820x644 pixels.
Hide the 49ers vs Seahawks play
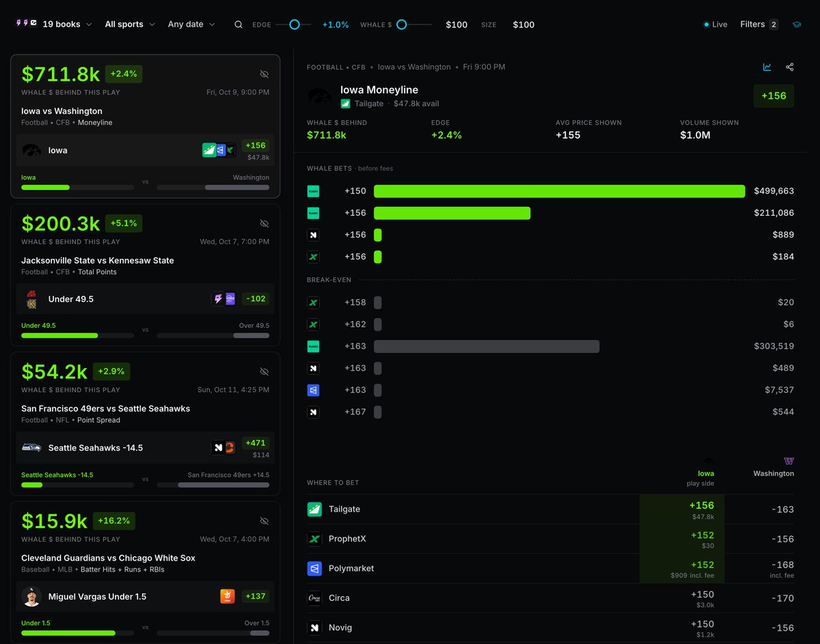pyautogui.click(x=264, y=372)
